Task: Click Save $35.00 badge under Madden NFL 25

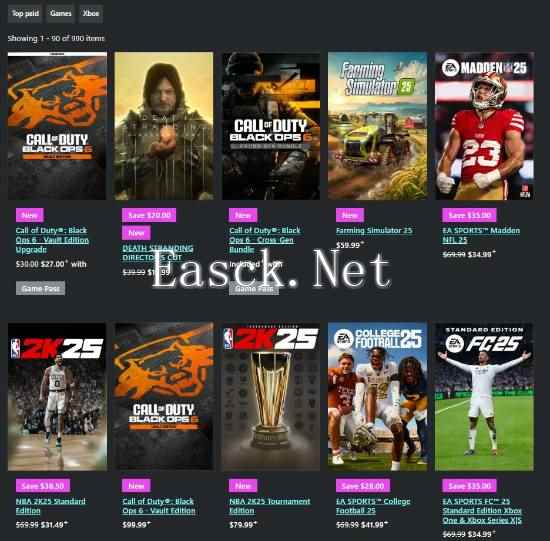Action: tap(469, 215)
